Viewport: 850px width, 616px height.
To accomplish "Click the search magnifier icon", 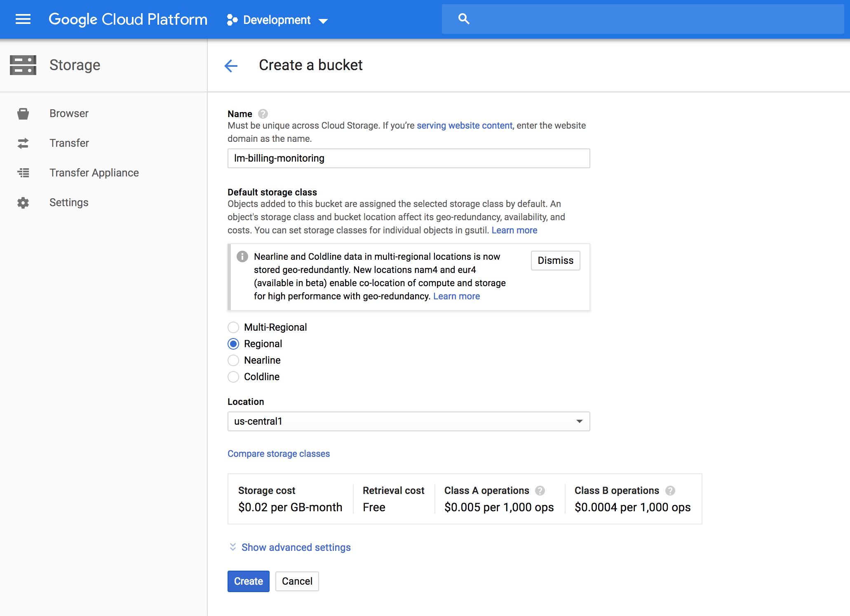I will pyautogui.click(x=463, y=19).
